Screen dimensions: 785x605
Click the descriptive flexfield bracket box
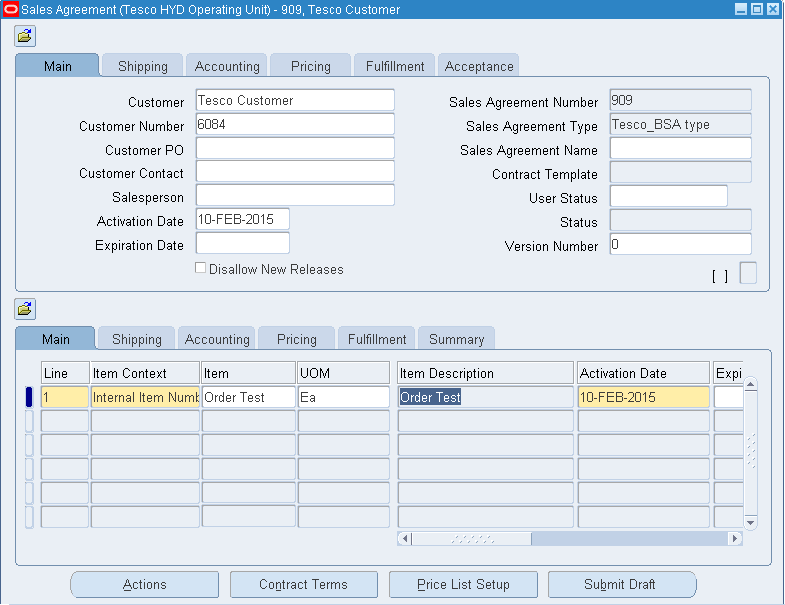click(748, 273)
